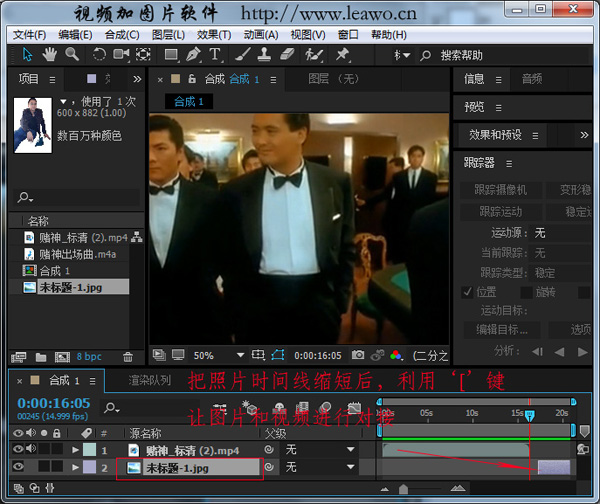The width and height of the screenshot is (600, 504).
Task: Delete selected project item with trash icon
Action: [128, 357]
